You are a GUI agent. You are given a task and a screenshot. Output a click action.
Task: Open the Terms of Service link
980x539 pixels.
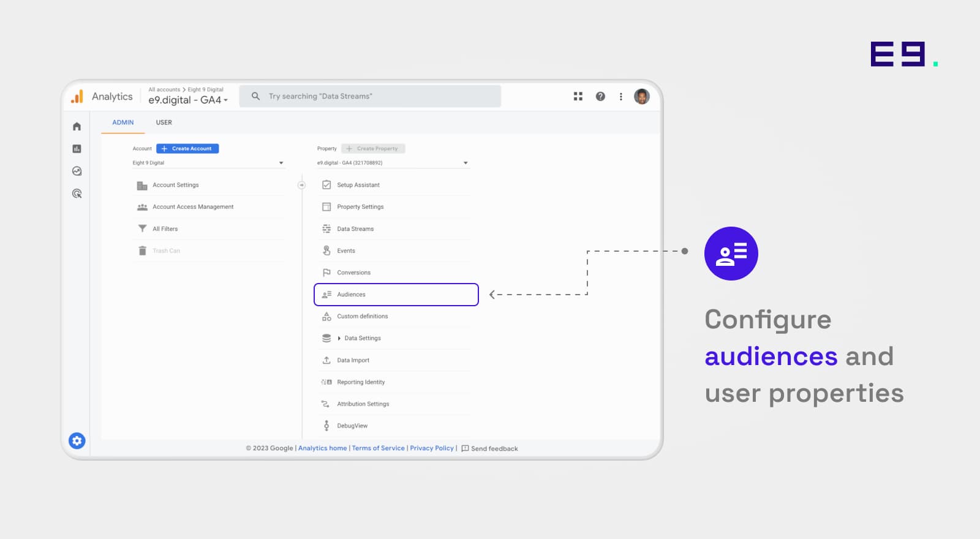[x=378, y=448]
